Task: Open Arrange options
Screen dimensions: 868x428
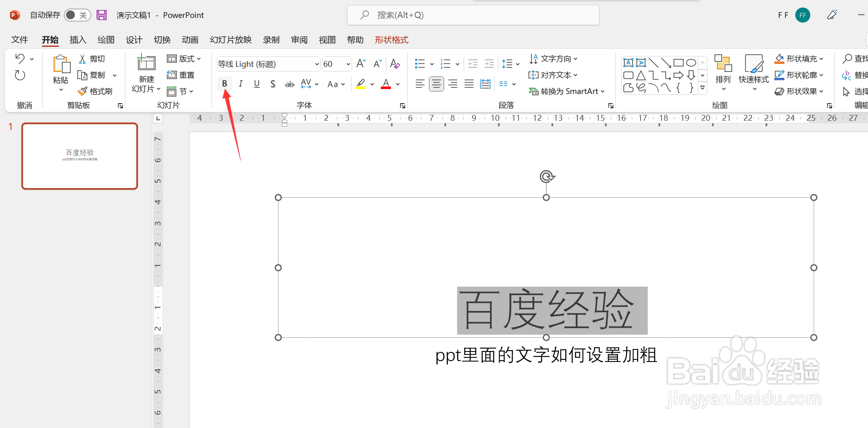Action: pyautogui.click(x=723, y=74)
